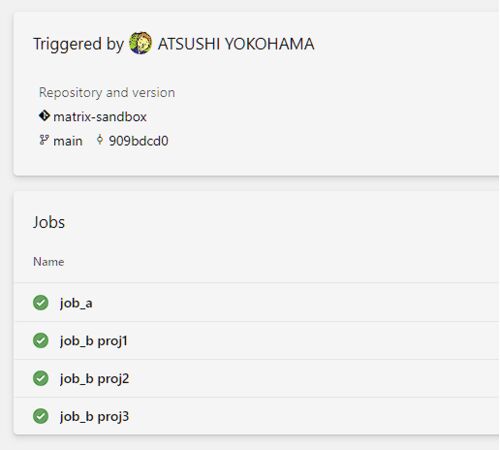
Task: Click the green success icon for job_a
Action: click(x=41, y=303)
